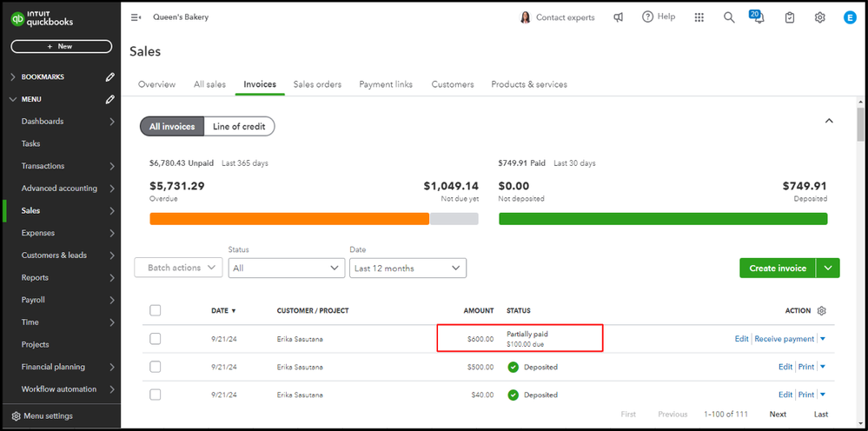The image size is (868, 431).
Task: Expand the Dashboards submenu arrow
Action: [x=112, y=121]
